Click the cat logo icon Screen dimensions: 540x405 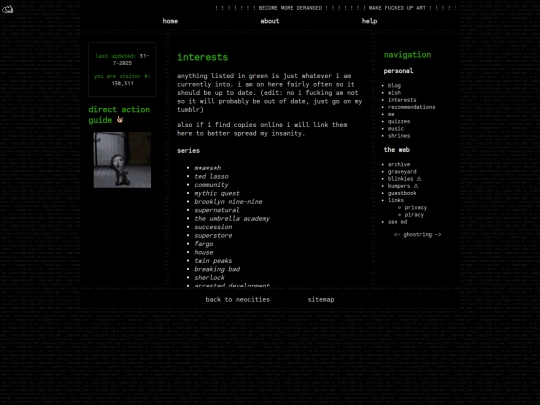(7, 9)
